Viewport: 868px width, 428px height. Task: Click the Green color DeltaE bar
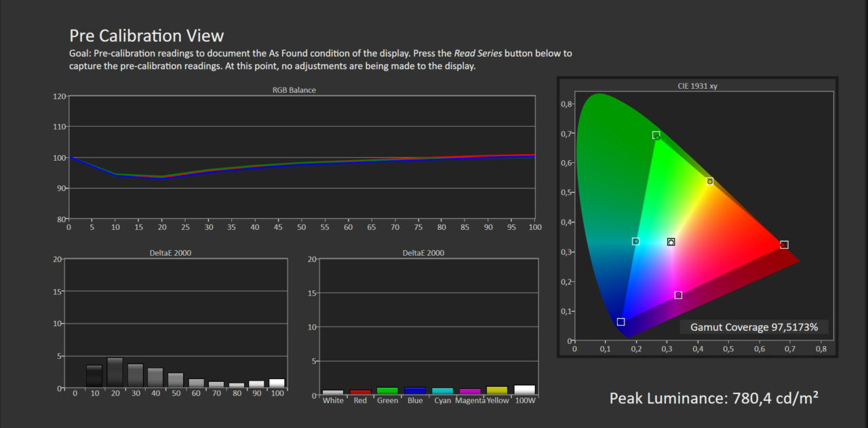pos(387,391)
